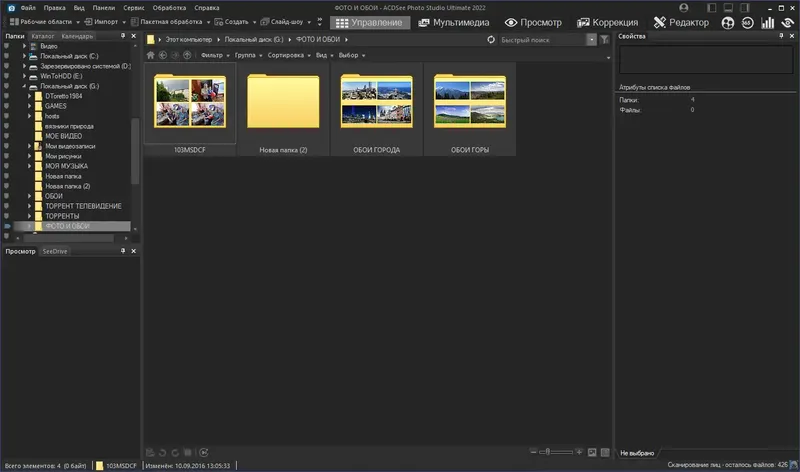This screenshot has height=472, width=800.
Task: Click the toolbar overflow chevron after Слайд-шоу
Action: 319,21
